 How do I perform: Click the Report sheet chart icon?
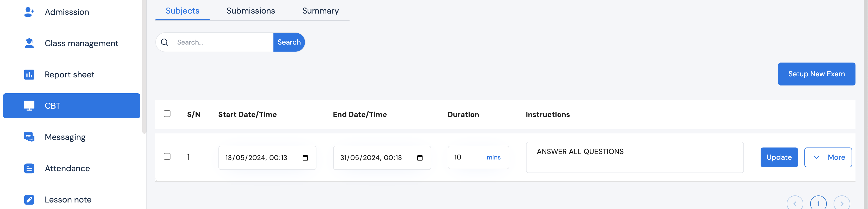(x=29, y=75)
